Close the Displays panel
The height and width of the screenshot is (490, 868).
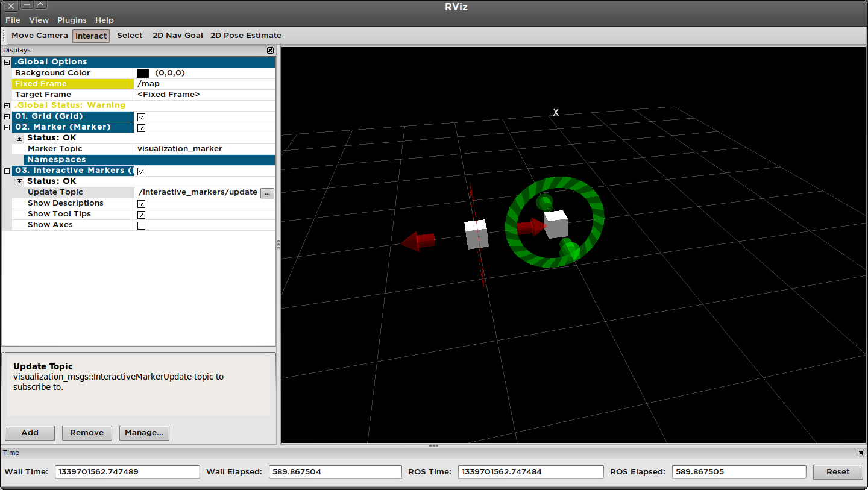pos(270,50)
